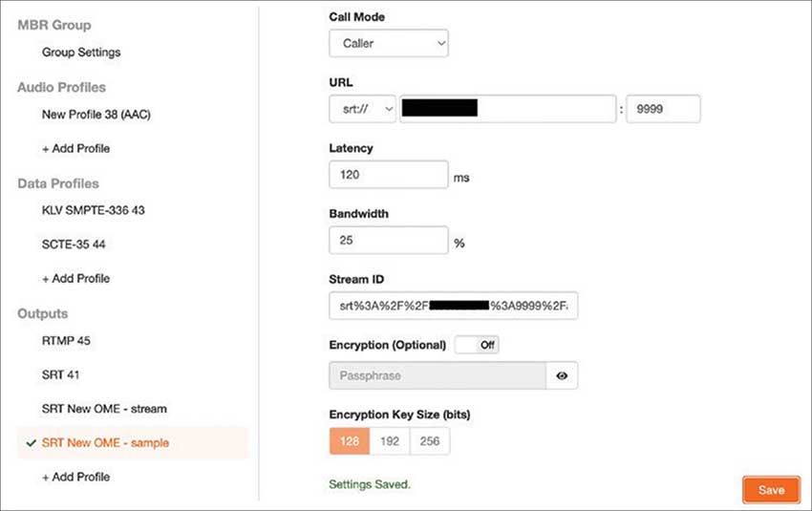The height and width of the screenshot is (511, 812).
Task: Toggle the Encryption Off switch
Action: 476,345
